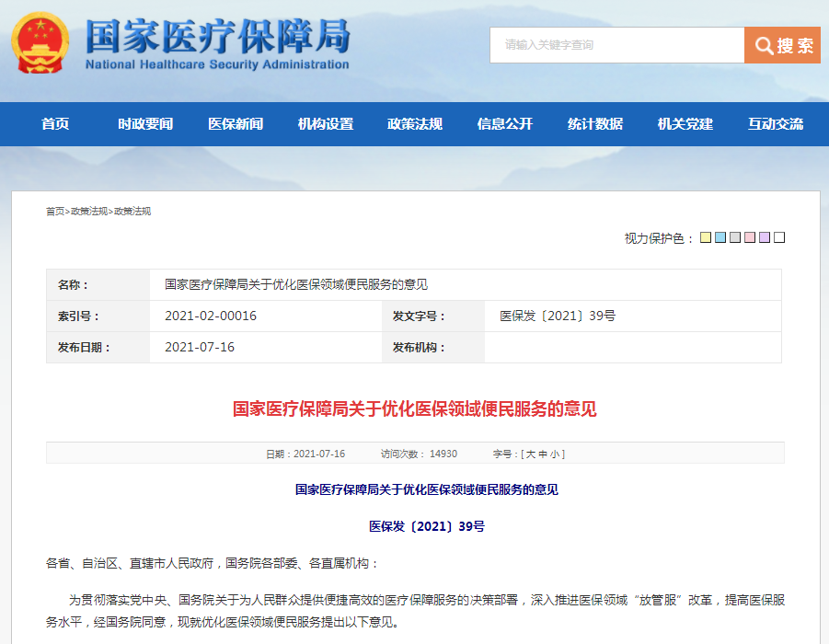
Task: Click last 政策法规 breadcrumb link
Action: (132, 212)
